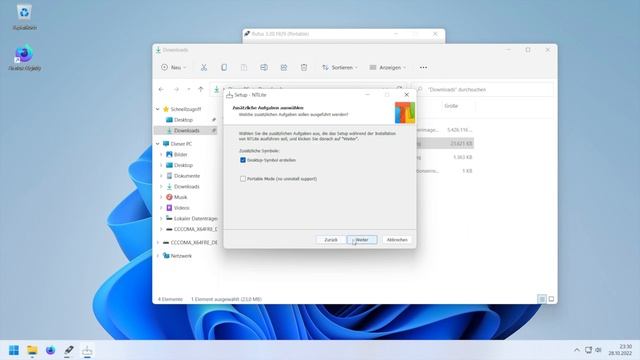Click Abbrechen to cancel the setup
Viewport: 640px width, 360px height.
pos(397,240)
